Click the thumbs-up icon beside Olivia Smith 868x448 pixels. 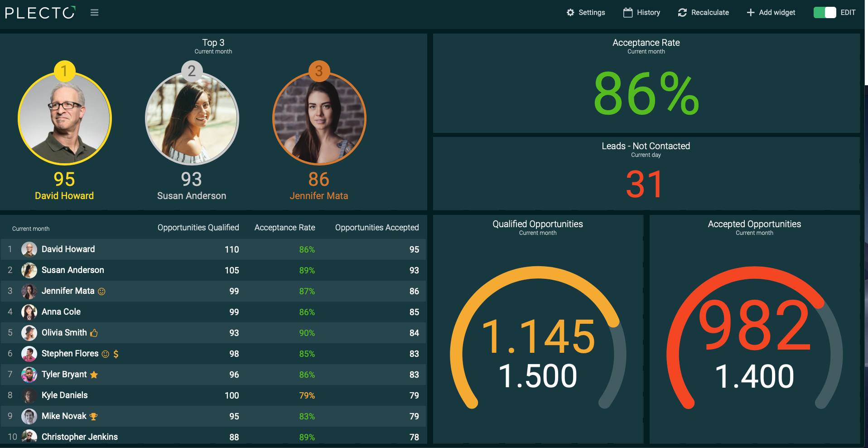click(x=94, y=333)
